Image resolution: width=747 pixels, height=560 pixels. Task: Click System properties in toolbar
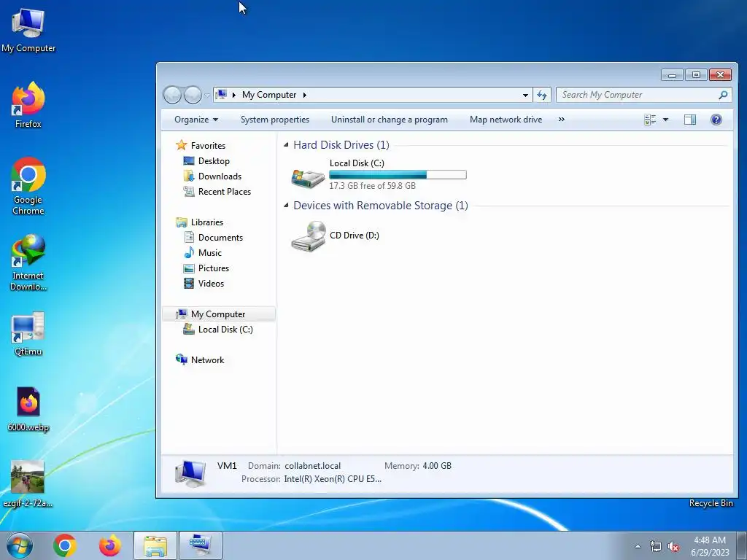275,120
